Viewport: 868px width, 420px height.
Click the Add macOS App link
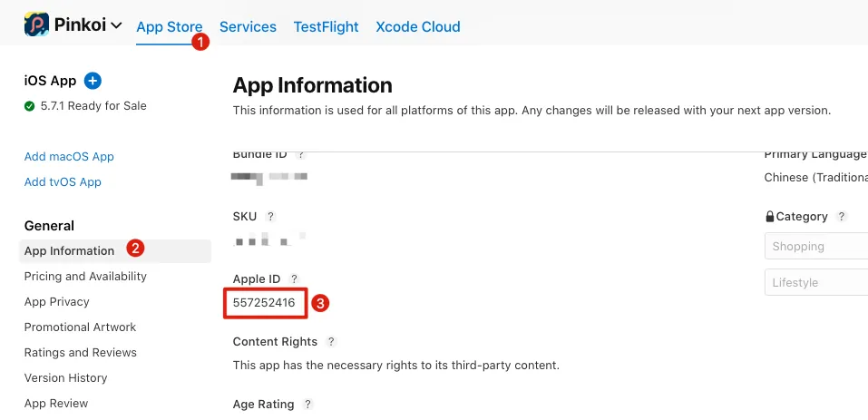pos(69,156)
